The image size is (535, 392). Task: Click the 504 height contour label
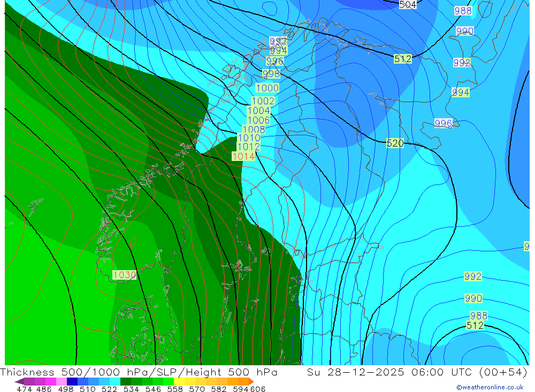click(x=408, y=4)
